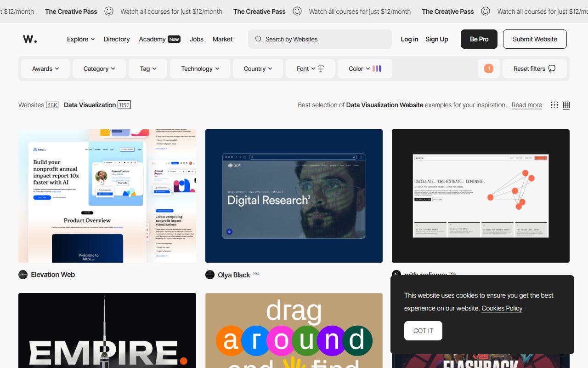588x368 pixels.
Task: Click Olya Black avatar icon
Action: [x=210, y=275]
